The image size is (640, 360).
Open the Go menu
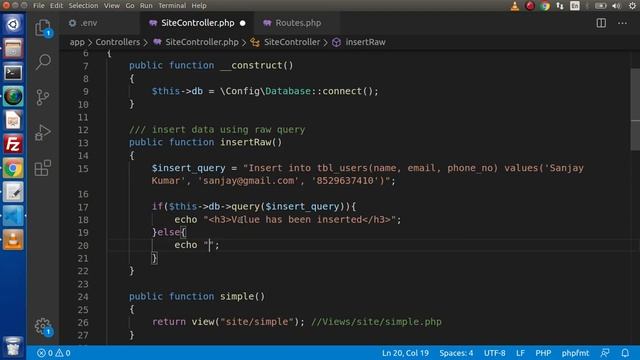(x=130, y=6)
